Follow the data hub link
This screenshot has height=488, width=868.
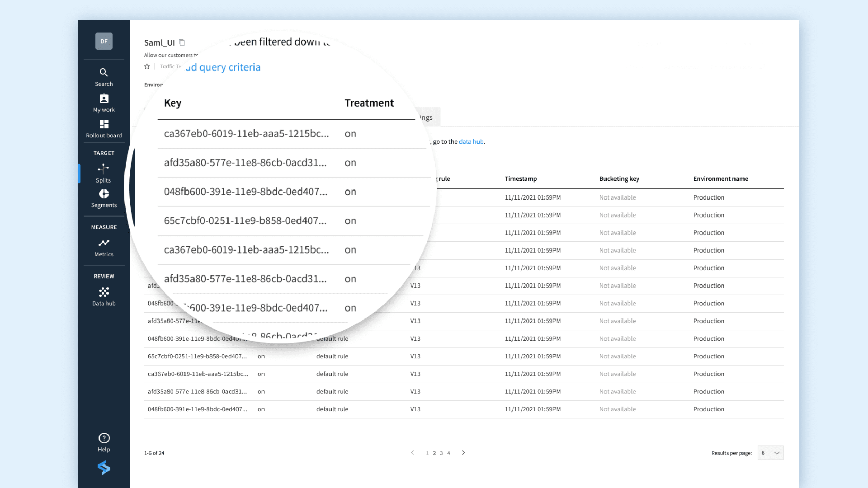(471, 141)
